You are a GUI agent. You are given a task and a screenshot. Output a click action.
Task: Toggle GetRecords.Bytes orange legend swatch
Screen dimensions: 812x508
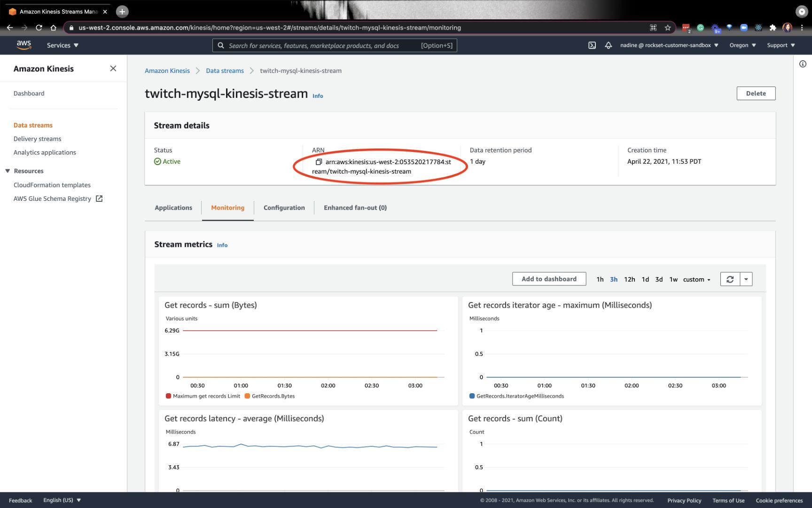(247, 396)
